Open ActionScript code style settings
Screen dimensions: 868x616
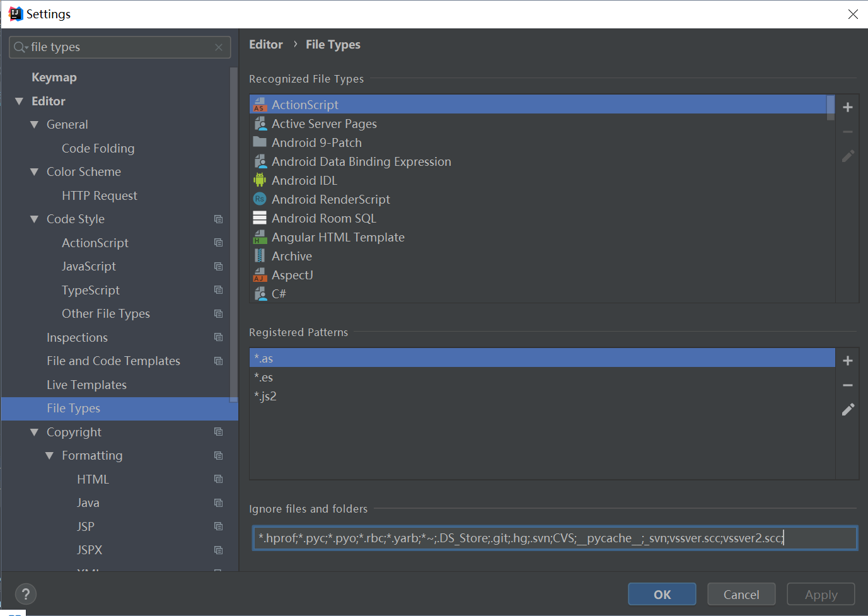[x=95, y=243]
